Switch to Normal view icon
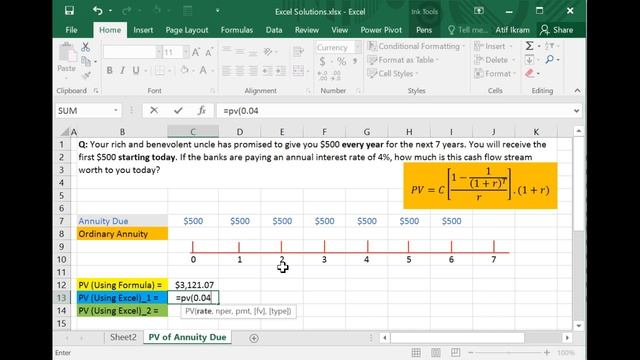Viewport: 640px width, 360px height. (416, 352)
